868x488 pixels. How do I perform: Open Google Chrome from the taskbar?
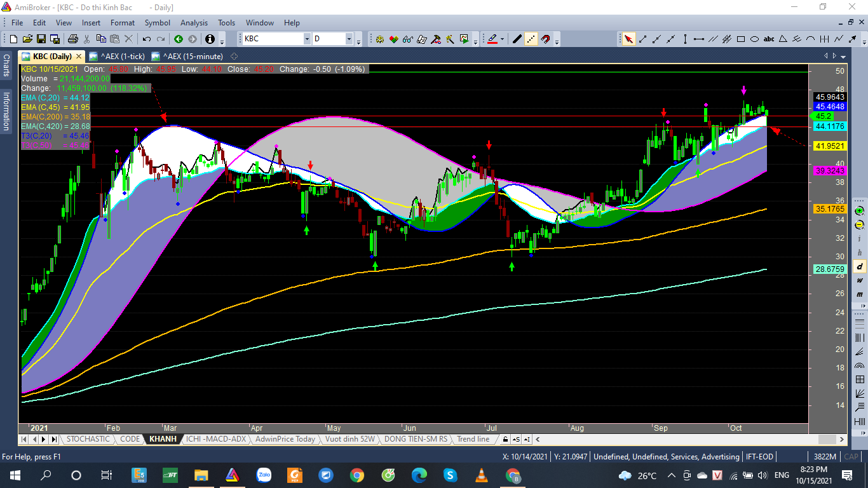[x=356, y=475]
